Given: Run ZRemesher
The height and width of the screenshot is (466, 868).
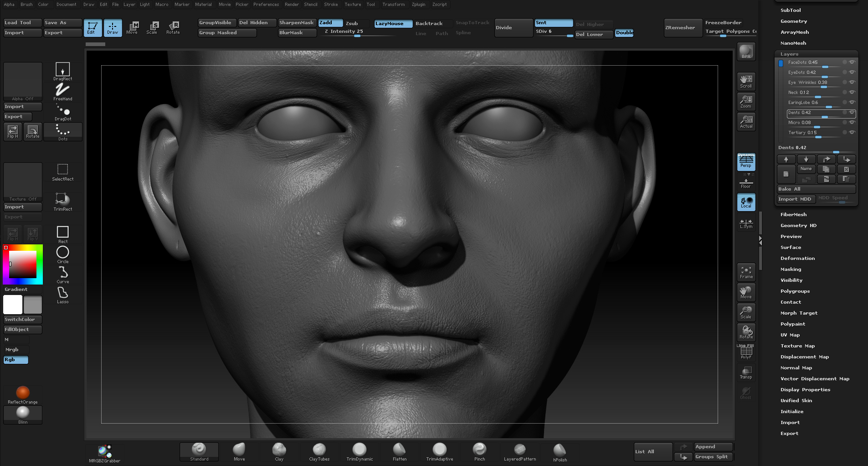Looking at the screenshot, I should 683,28.
